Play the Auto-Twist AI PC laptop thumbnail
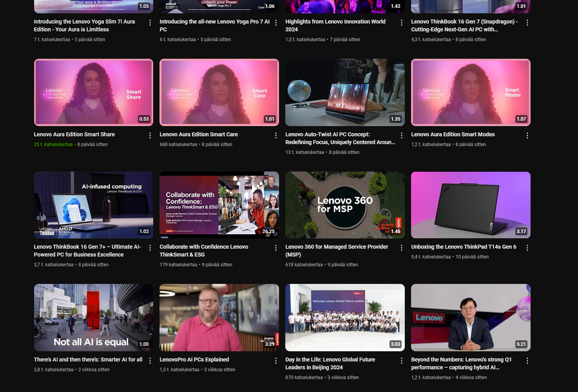The width and height of the screenshot is (578, 392). (x=345, y=92)
